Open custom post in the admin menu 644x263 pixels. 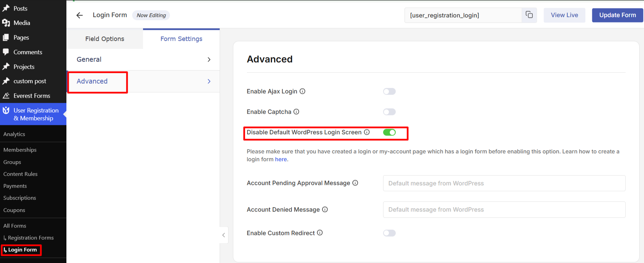30,81
